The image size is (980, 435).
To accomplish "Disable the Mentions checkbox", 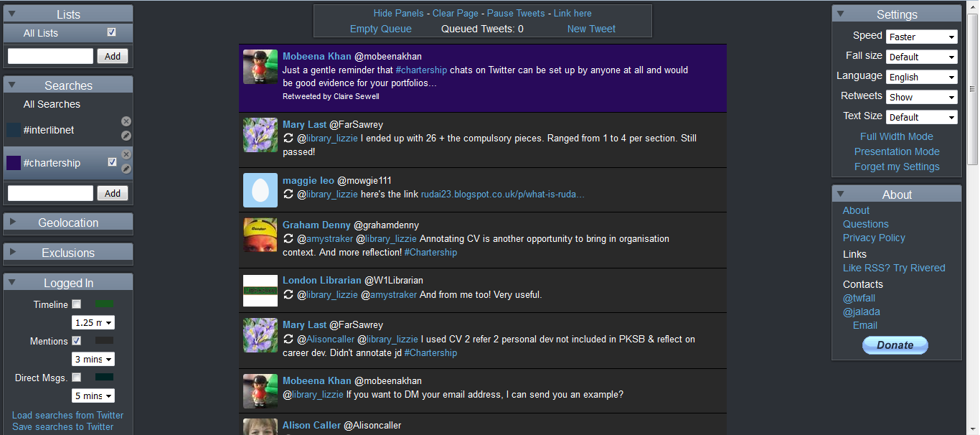I will [77, 341].
